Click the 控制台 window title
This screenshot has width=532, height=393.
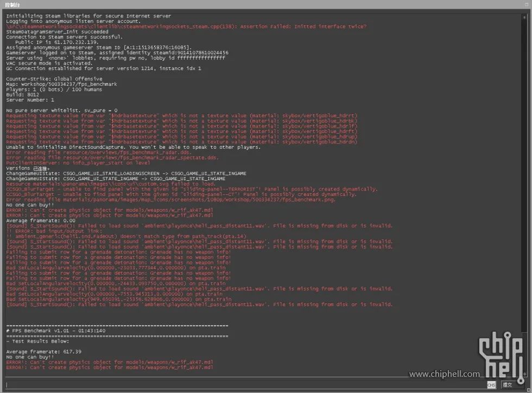tap(12, 5)
